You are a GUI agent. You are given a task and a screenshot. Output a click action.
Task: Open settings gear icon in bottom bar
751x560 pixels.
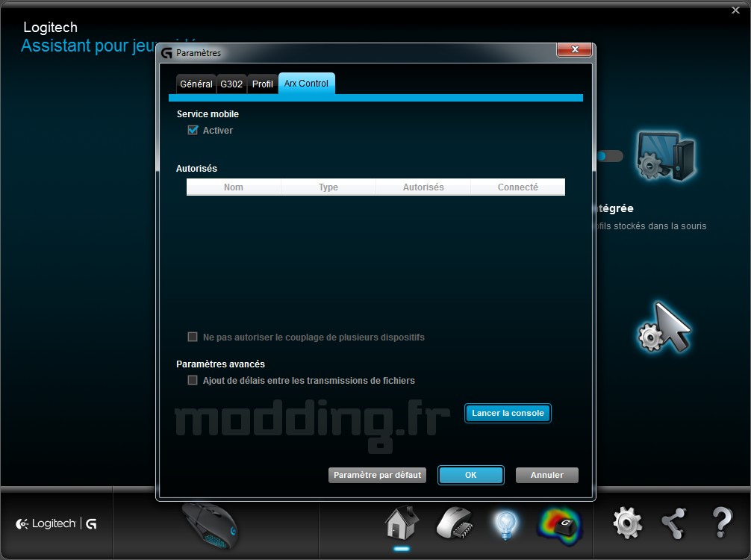[x=627, y=523]
